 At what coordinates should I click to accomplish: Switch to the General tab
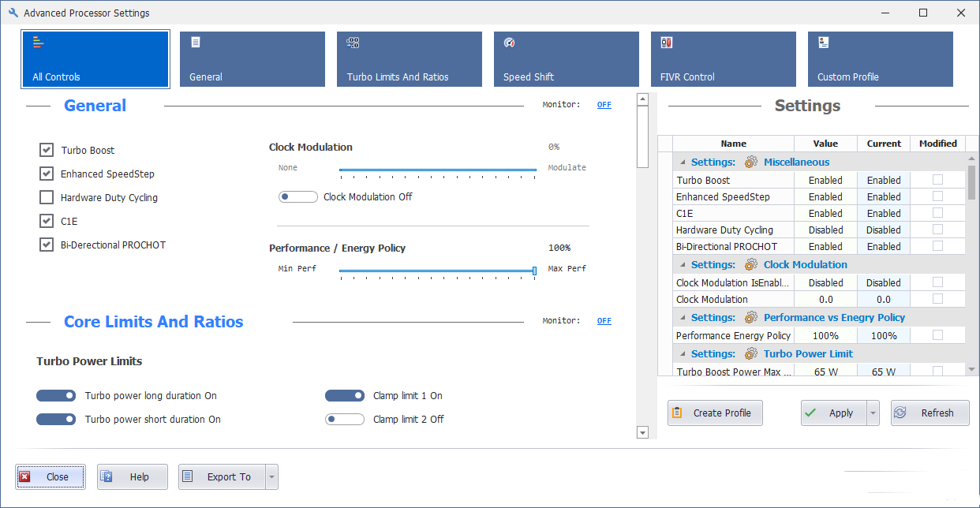click(252, 58)
